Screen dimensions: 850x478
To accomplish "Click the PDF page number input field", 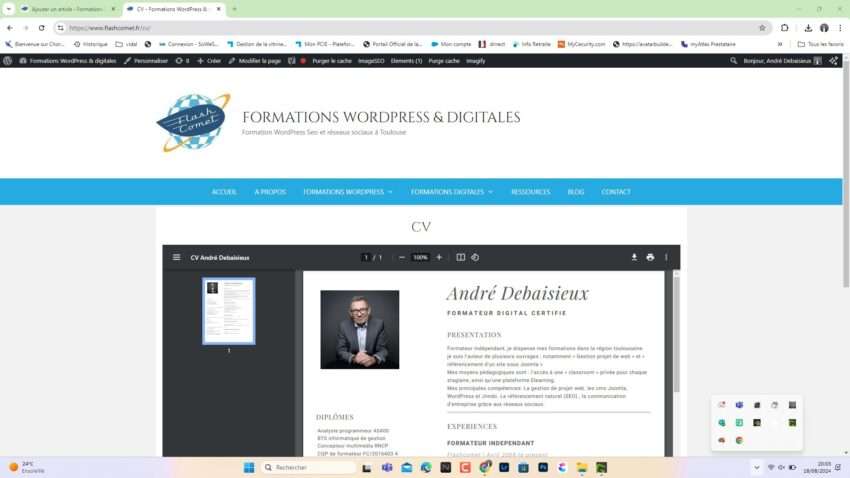I will point(366,257).
